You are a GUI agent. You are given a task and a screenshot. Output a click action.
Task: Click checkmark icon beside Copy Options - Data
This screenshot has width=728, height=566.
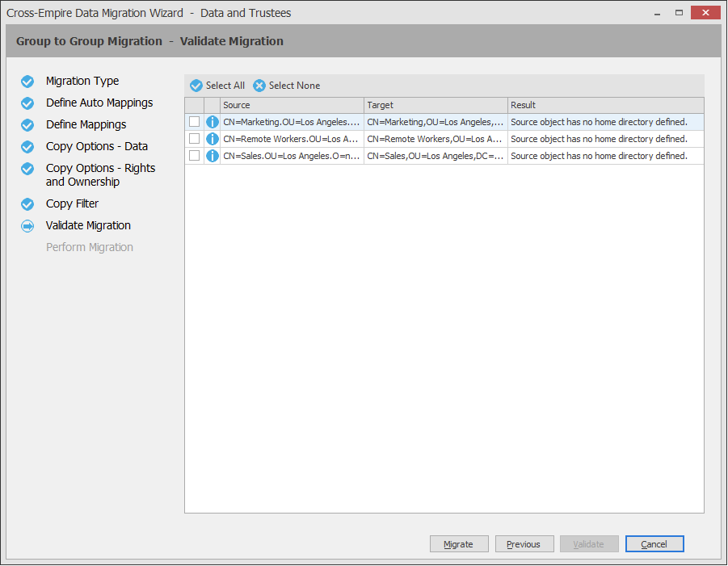(27, 147)
